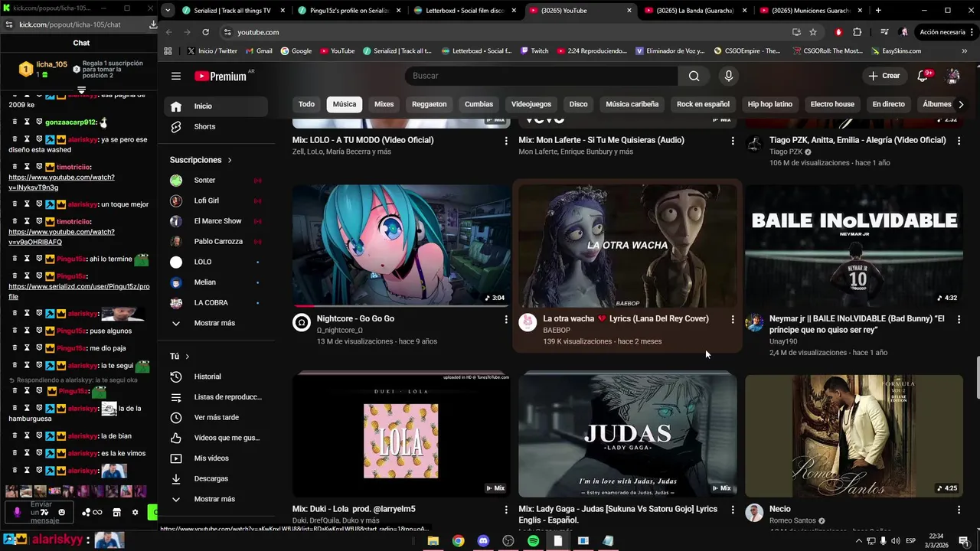
Task: Click the Chrome address bar URL
Action: (258, 32)
